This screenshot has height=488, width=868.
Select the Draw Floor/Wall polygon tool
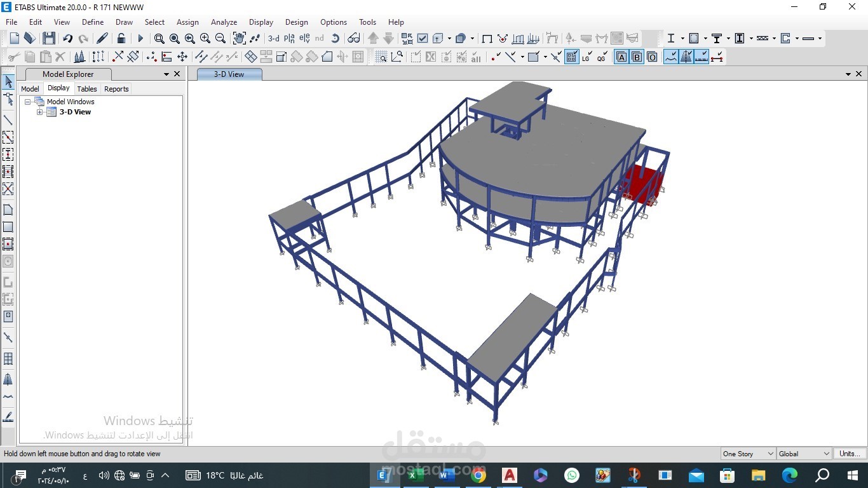click(x=8, y=210)
